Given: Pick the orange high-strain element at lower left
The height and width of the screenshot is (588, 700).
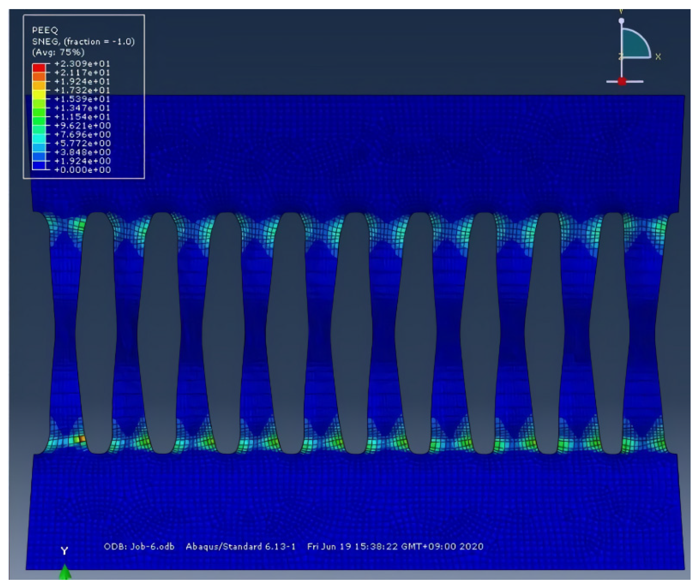Looking at the screenshot, I should (x=82, y=439).
